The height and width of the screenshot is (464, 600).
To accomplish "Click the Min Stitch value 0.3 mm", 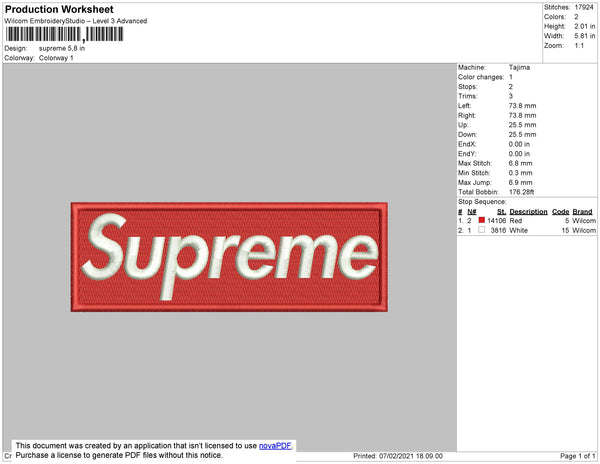I will (x=520, y=173).
